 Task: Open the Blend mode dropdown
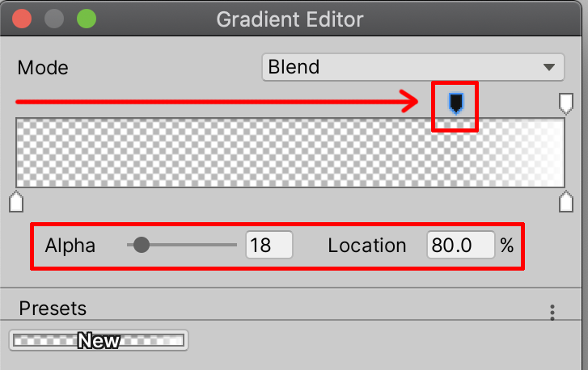pos(412,67)
